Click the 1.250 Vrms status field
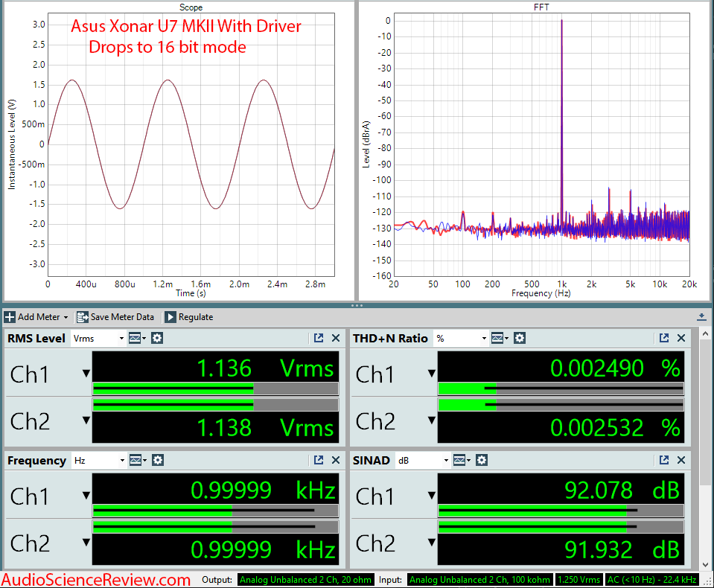 tap(579, 580)
